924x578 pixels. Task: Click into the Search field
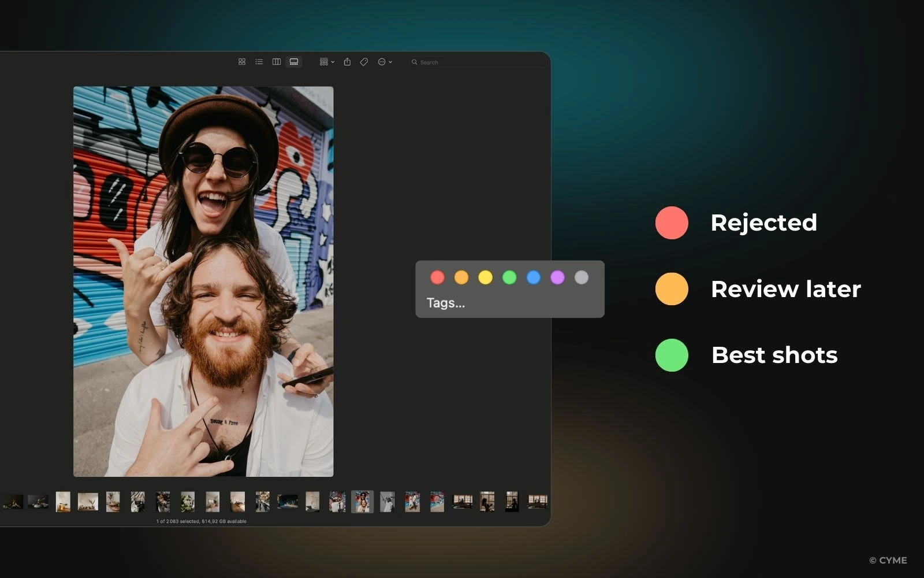coord(476,62)
